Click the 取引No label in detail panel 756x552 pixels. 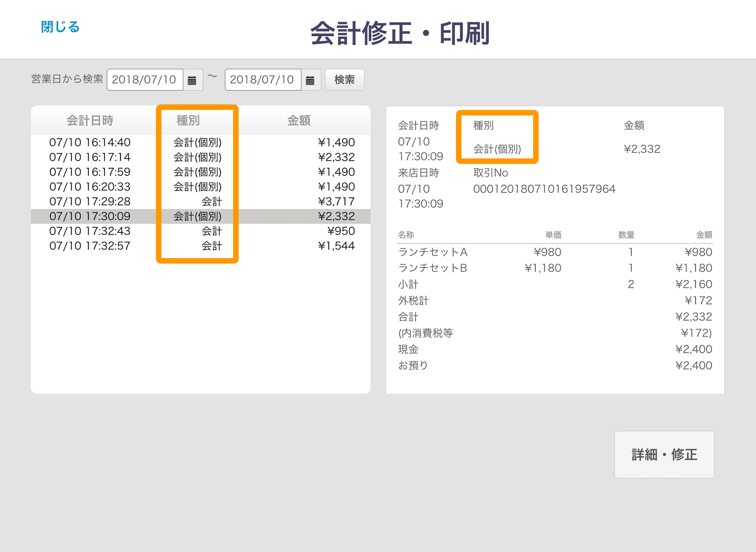click(x=491, y=173)
